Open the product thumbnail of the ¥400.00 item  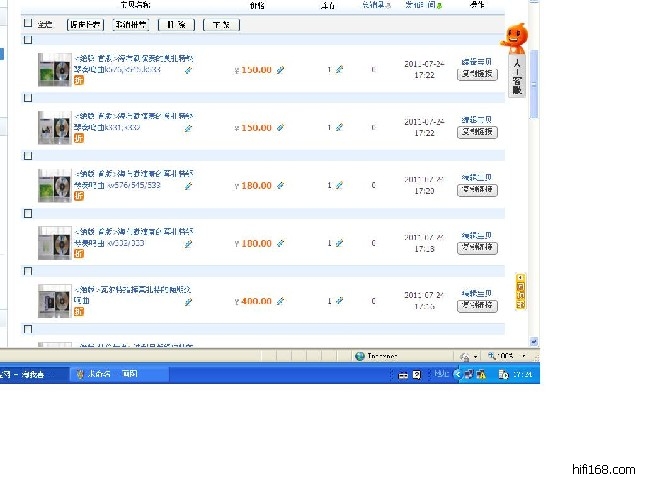53,300
